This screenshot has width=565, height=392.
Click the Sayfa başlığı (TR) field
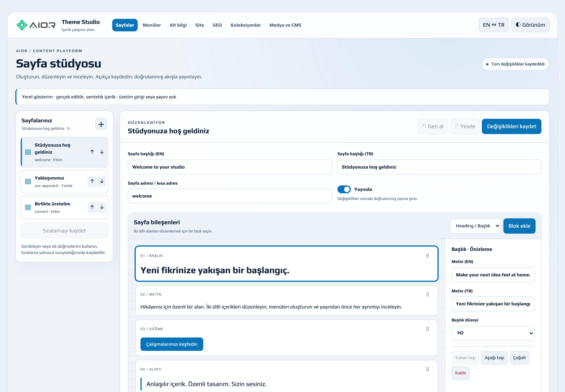point(439,167)
